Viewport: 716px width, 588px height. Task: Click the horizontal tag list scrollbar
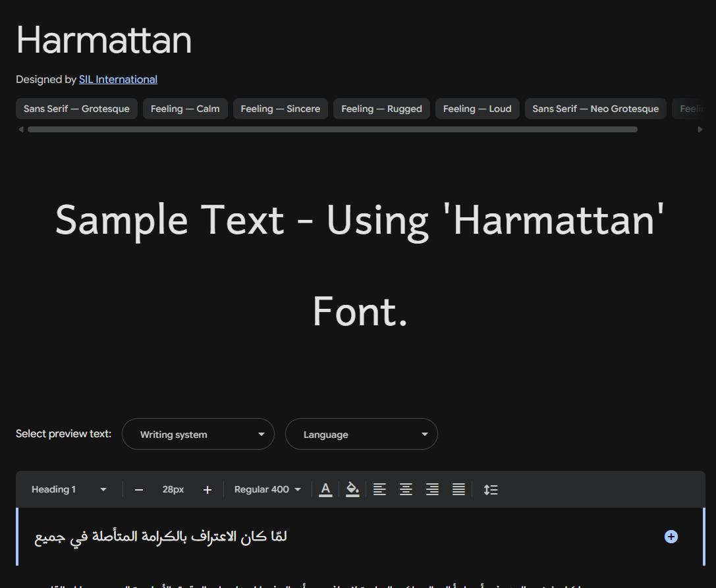tap(333, 129)
